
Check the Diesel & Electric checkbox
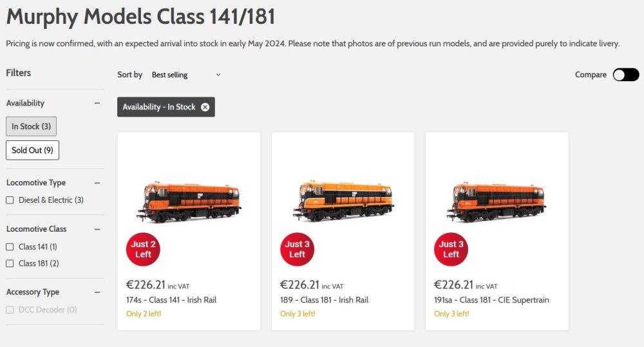[10, 200]
